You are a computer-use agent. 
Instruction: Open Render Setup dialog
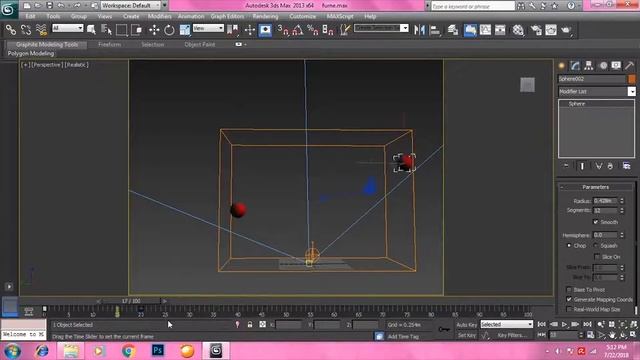(536, 30)
